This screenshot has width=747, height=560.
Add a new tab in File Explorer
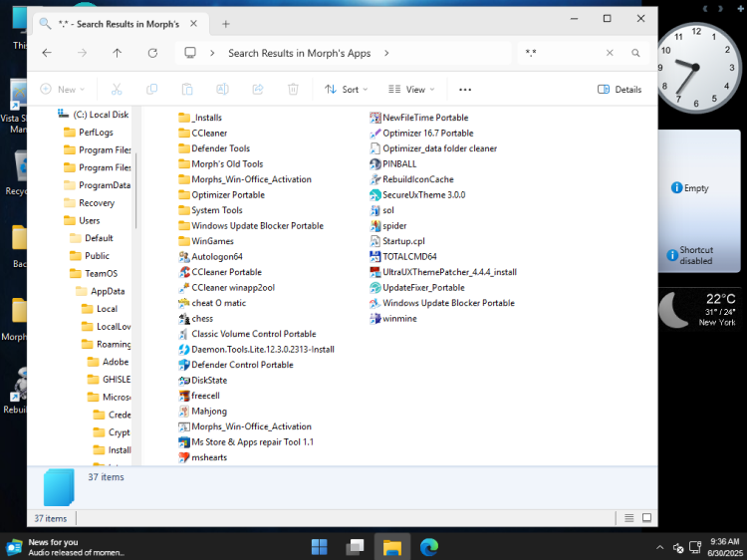(226, 24)
